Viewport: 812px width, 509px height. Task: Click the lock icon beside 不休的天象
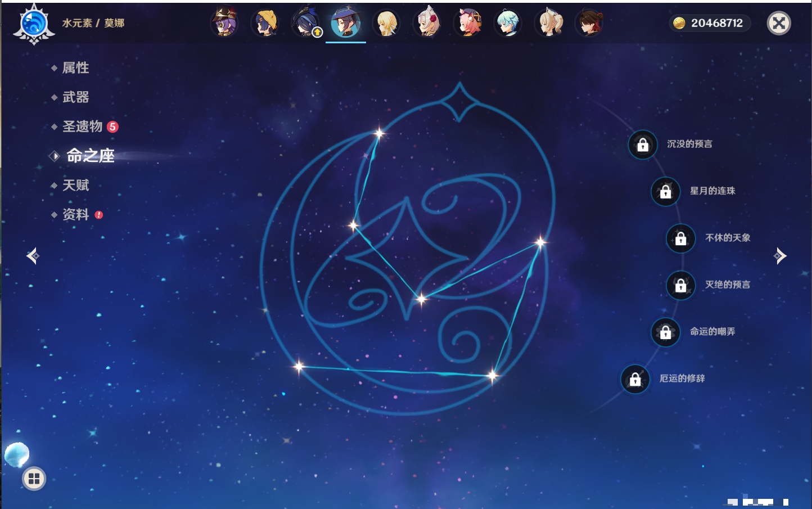(x=680, y=238)
